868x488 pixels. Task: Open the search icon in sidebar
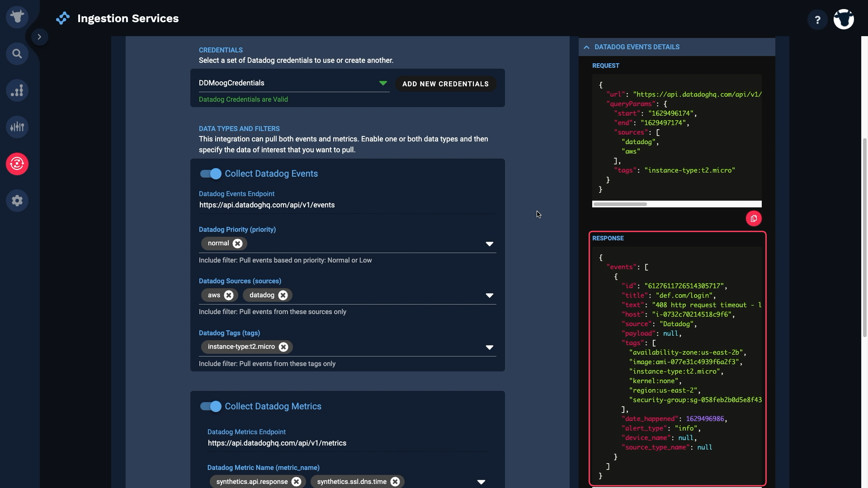(17, 54)
